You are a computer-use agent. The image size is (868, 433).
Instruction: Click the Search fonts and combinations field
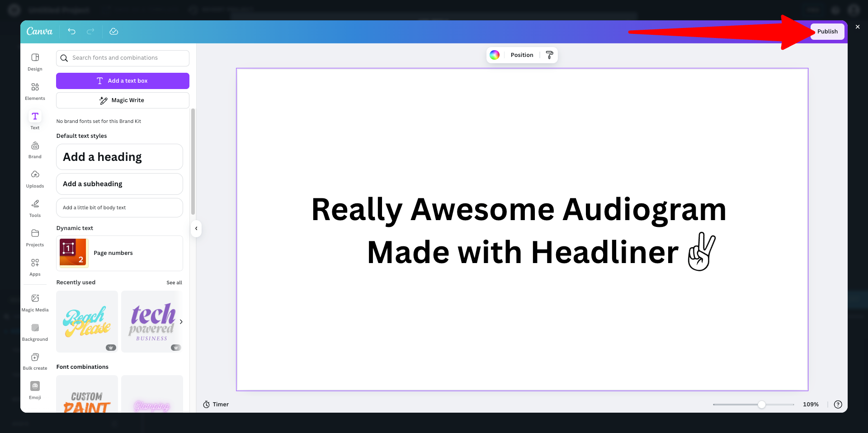(x=123, y=58)
